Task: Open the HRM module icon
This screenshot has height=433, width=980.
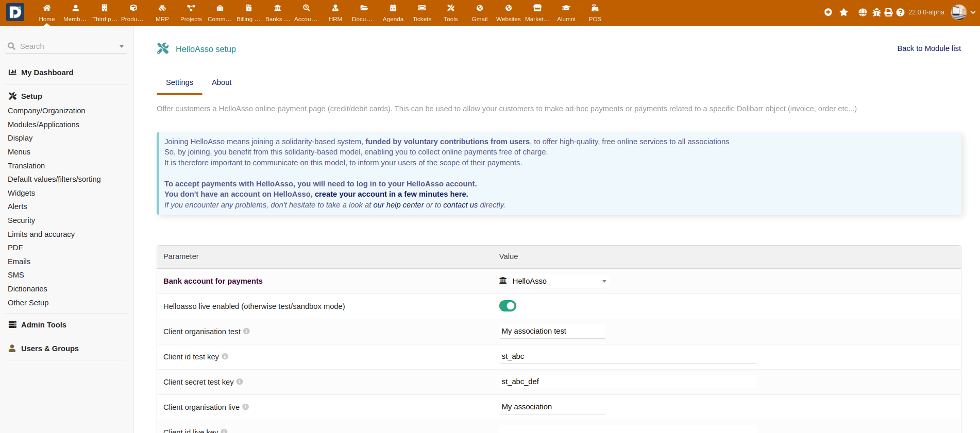Action: coord(335,8)
